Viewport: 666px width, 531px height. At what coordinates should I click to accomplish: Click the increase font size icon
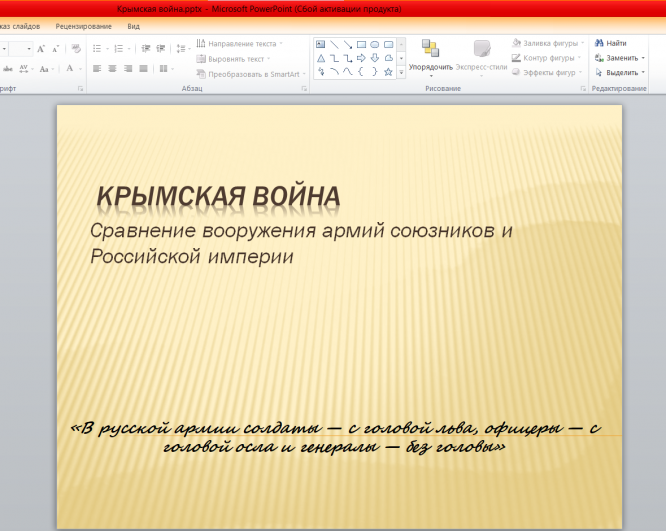[41, 48]
